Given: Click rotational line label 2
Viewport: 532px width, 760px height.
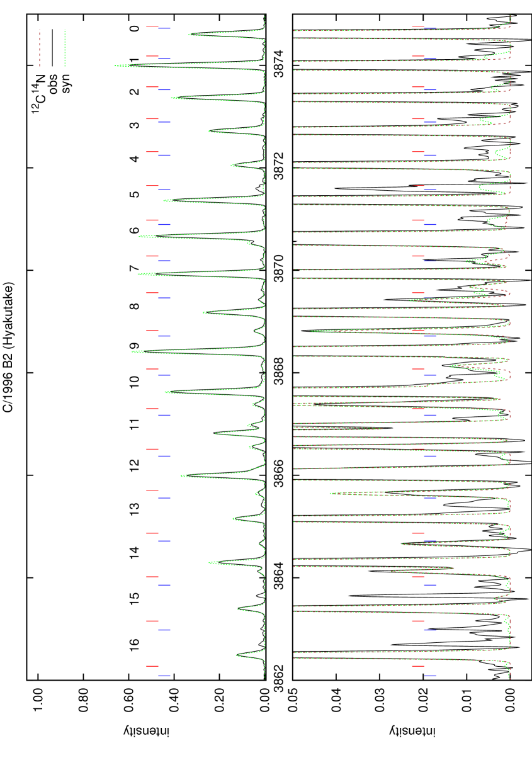Looking at the screenshot, I should (133, 93).
